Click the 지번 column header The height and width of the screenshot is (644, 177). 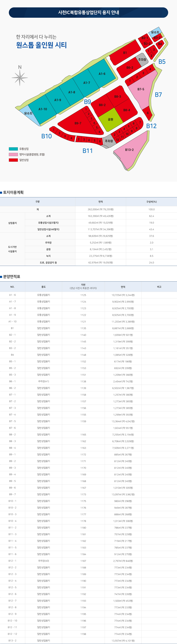[x=83, y=287]
